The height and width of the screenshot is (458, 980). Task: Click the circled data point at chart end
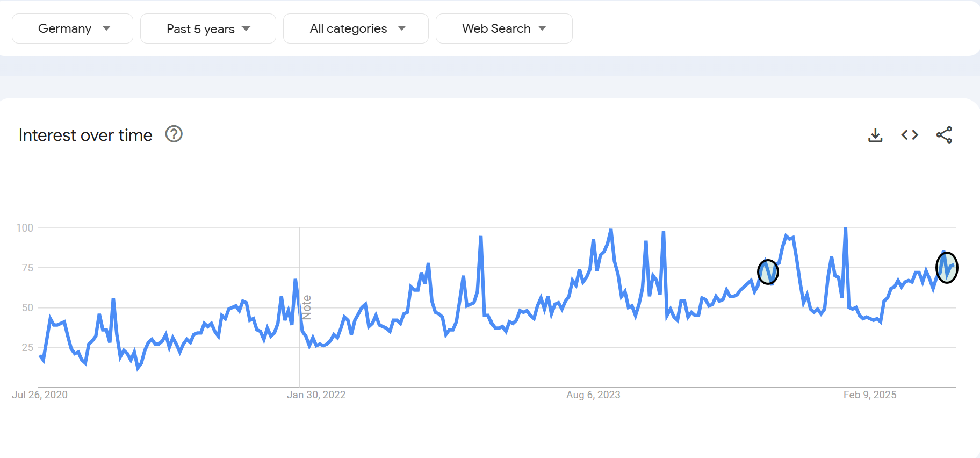pos(947,267)
